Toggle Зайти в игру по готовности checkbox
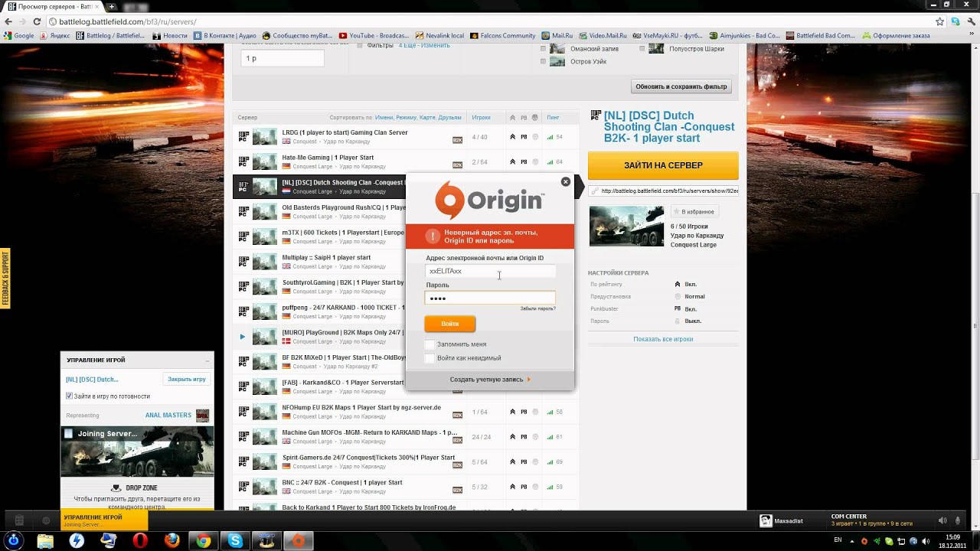The width and height of the screenshot is (980, 551). (x=69, y=396)
